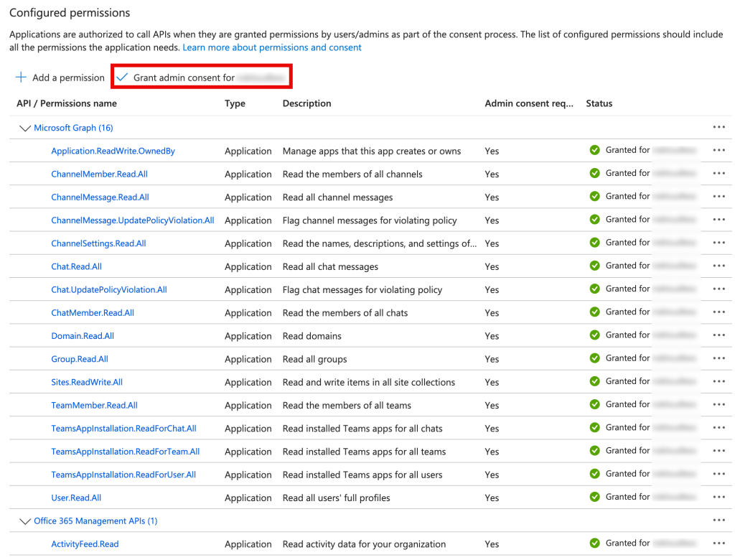Open the Application.ReadWrite.OwnedBy permission
Image resolution: width=735 pixels, height=560 pixels.
[113, 151]
